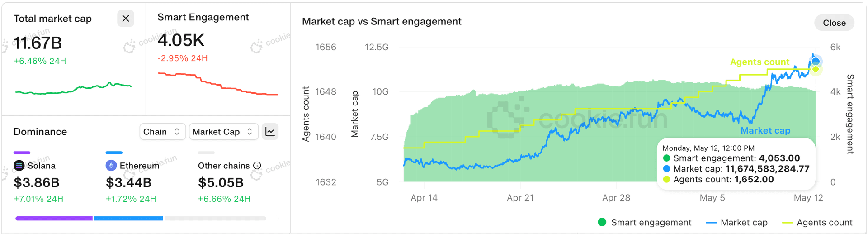Select the Total market cap card
This screenshot has width=868, height=234.
pos(74,59)
